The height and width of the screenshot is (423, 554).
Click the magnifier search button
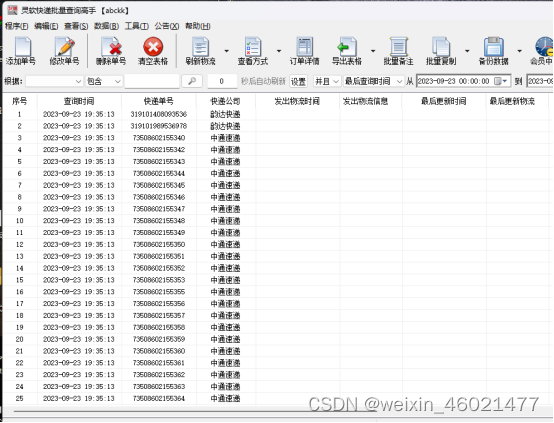coord(192,81)
